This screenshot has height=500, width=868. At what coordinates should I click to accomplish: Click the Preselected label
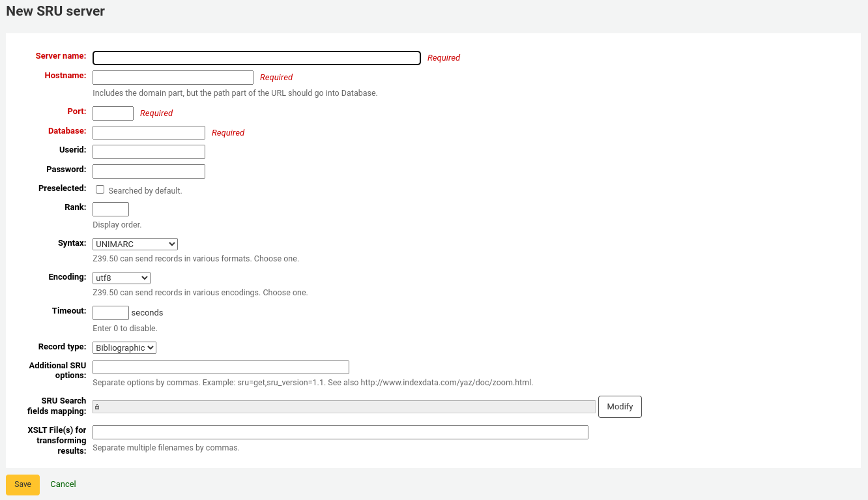point(63,188)
